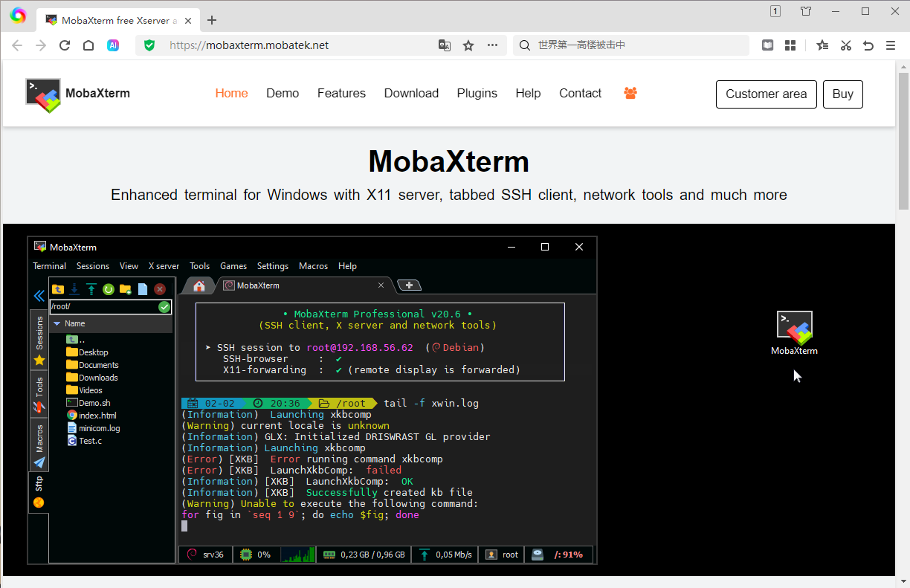This screenshot has height=588, width=910.
Task: Open the Tools menu in MobaXterm
Action: [199, 266]
